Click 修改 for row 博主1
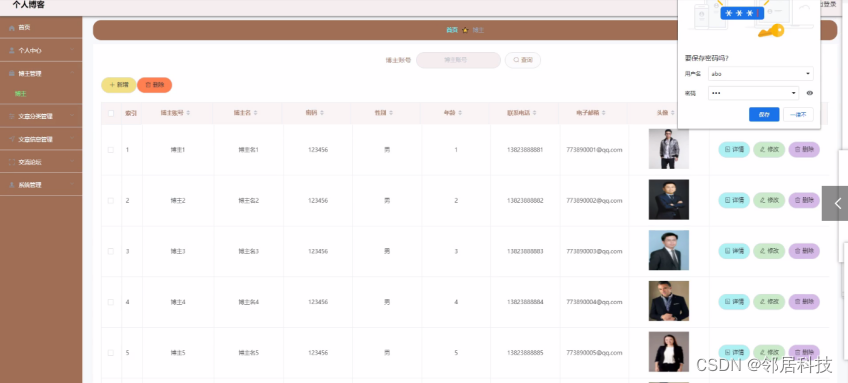Image resolution: width=848 pixels, height=383 pixels. (768, 150)
